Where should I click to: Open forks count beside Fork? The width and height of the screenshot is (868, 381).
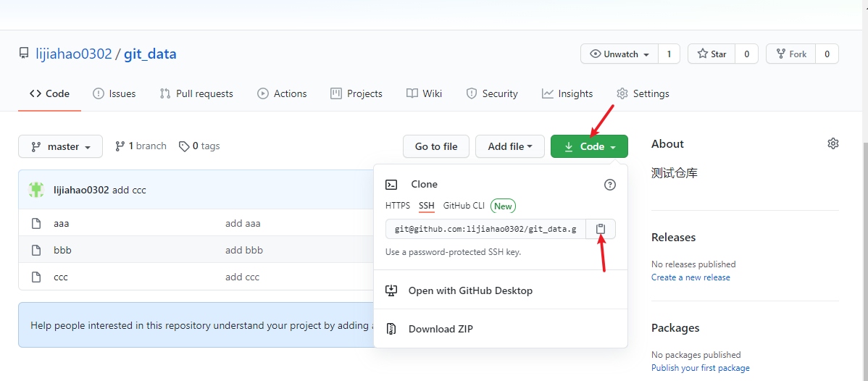827,54
